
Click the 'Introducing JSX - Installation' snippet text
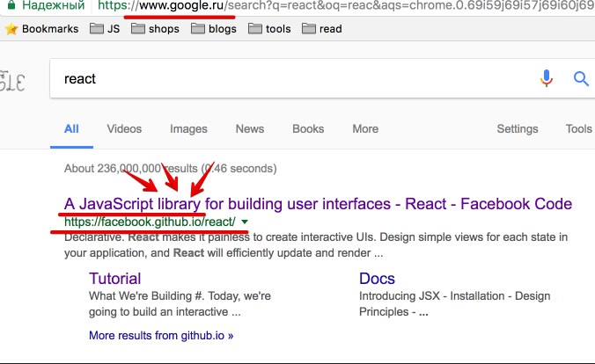pos(454,303)
